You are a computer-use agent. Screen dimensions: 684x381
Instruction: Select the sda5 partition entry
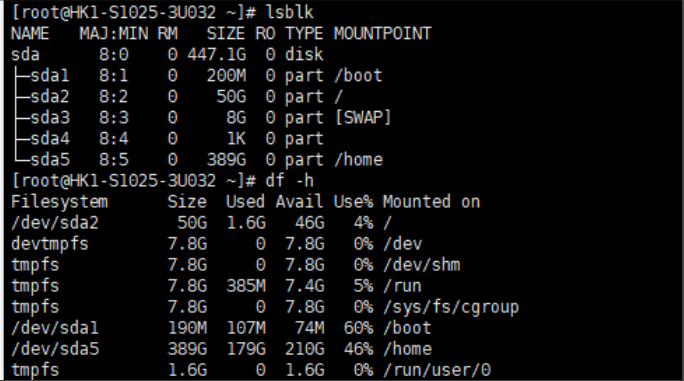[x=50, y=159]
